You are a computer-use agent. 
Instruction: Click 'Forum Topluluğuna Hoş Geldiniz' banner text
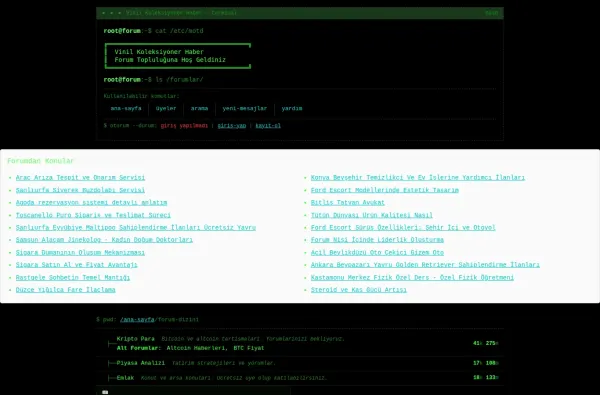[x=170, y=60]
